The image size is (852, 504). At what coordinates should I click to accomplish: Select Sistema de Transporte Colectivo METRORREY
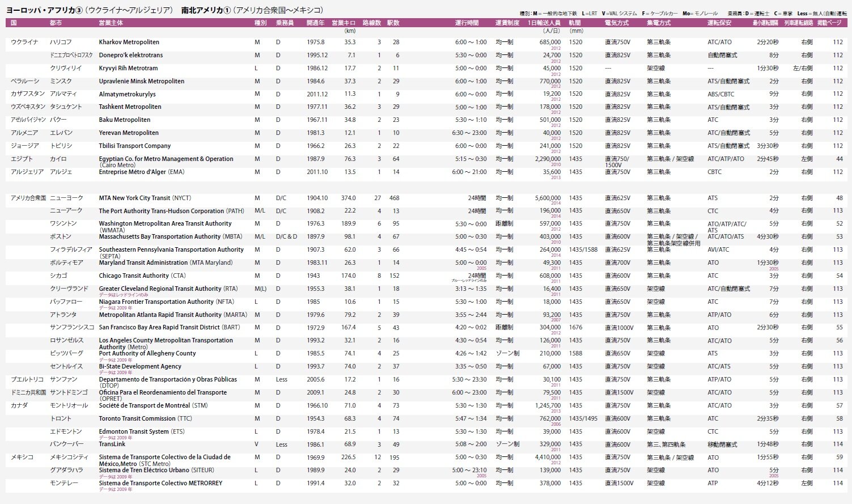click(x=160, y=483)
